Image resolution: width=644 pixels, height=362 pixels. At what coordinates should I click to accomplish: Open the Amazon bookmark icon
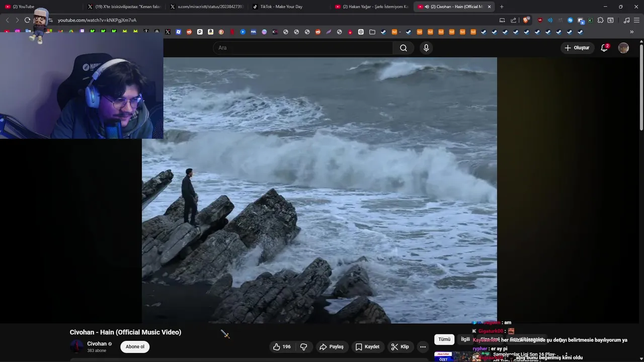tap(210, 32)
